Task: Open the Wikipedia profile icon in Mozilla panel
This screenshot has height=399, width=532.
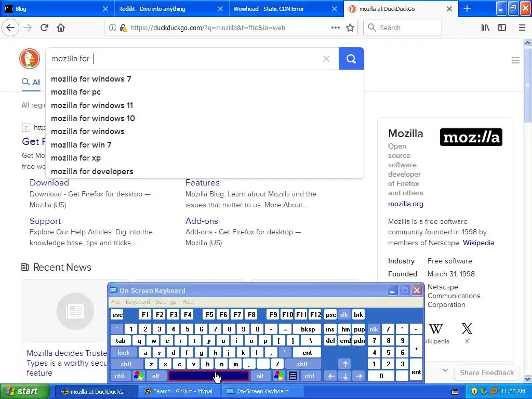Action: (436, 329)
